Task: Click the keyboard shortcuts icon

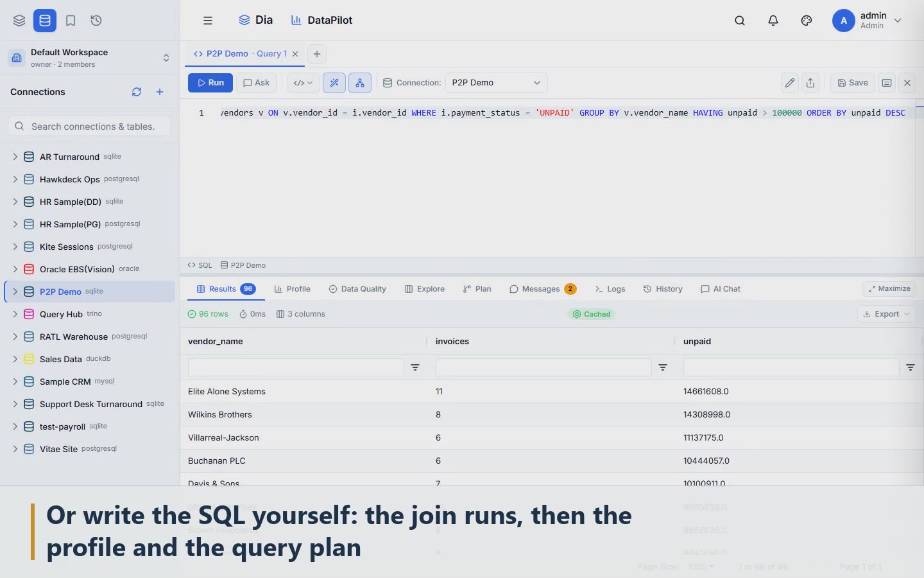Action: (887, 83)
